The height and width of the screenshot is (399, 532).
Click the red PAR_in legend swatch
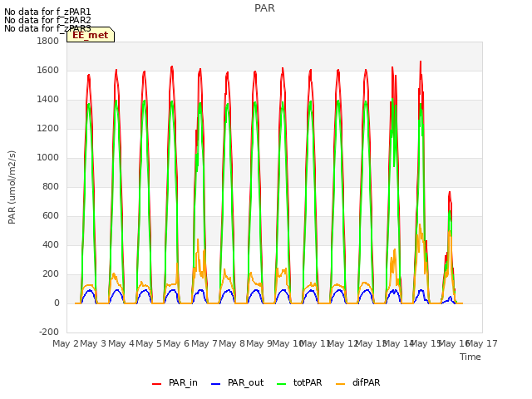(x=157, y=384)
